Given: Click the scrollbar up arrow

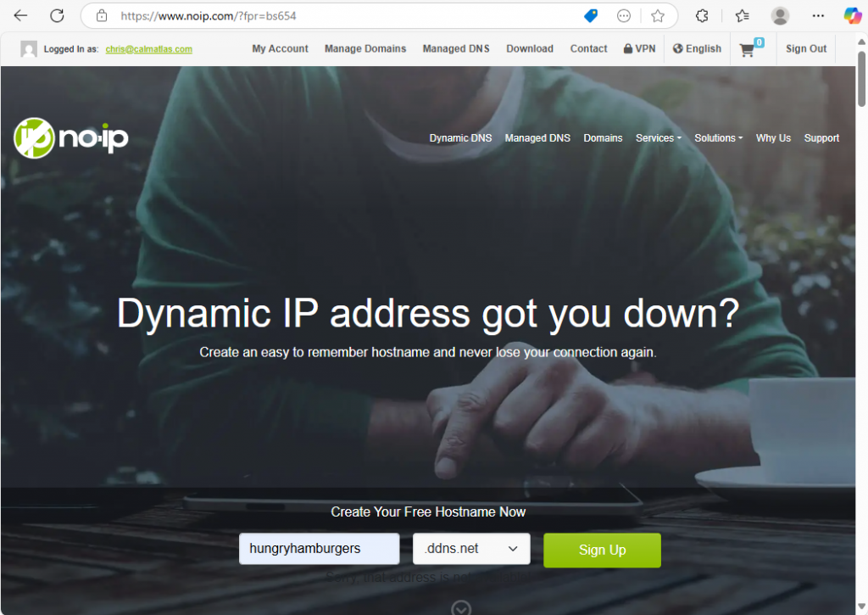Looking at the screenshot, I should click(861, 42).
